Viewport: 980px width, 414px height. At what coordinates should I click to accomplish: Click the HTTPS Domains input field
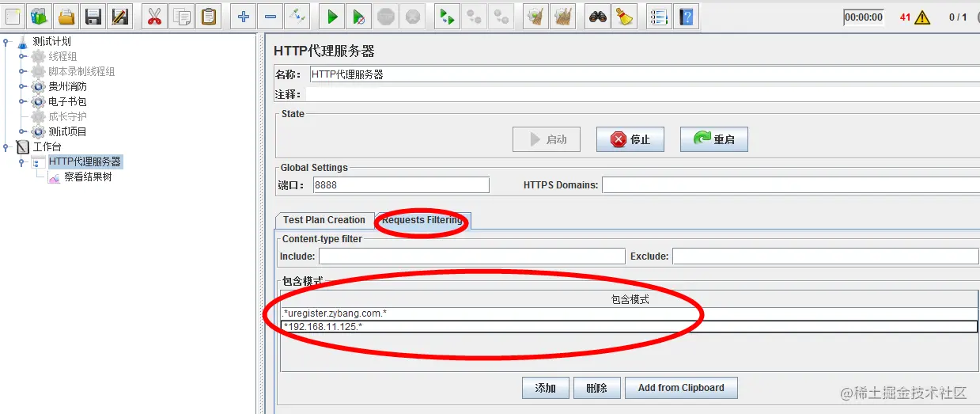coord(790,185)
